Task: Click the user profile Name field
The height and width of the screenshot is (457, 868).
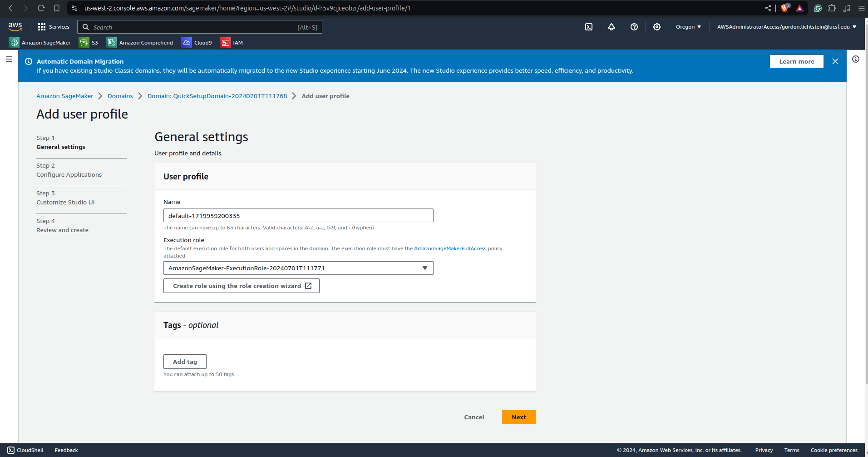Action: click(298, 215)
